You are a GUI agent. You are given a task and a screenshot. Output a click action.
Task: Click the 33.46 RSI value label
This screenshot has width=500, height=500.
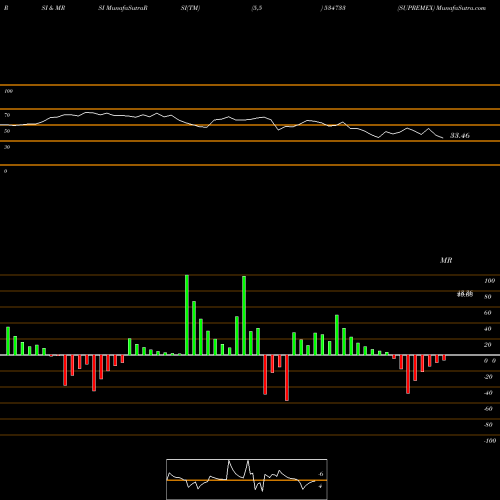[x=460, y=135]
